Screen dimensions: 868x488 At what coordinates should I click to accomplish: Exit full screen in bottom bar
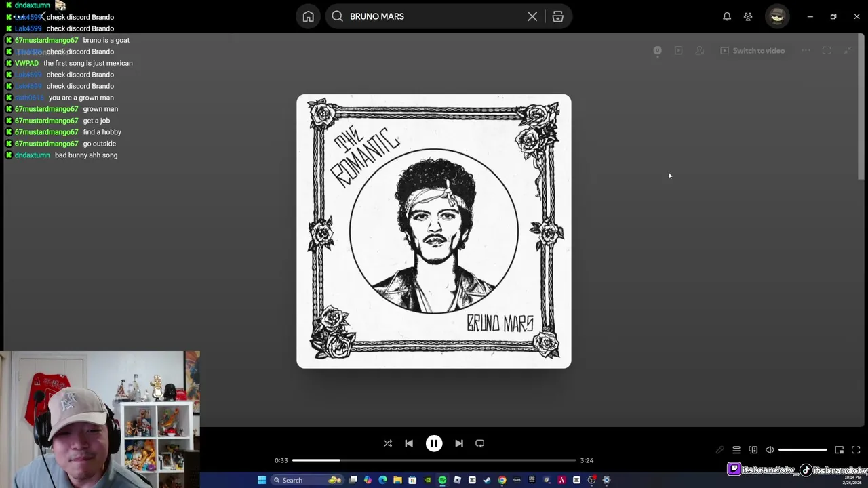pyautogui.click(x=856, y=450)
